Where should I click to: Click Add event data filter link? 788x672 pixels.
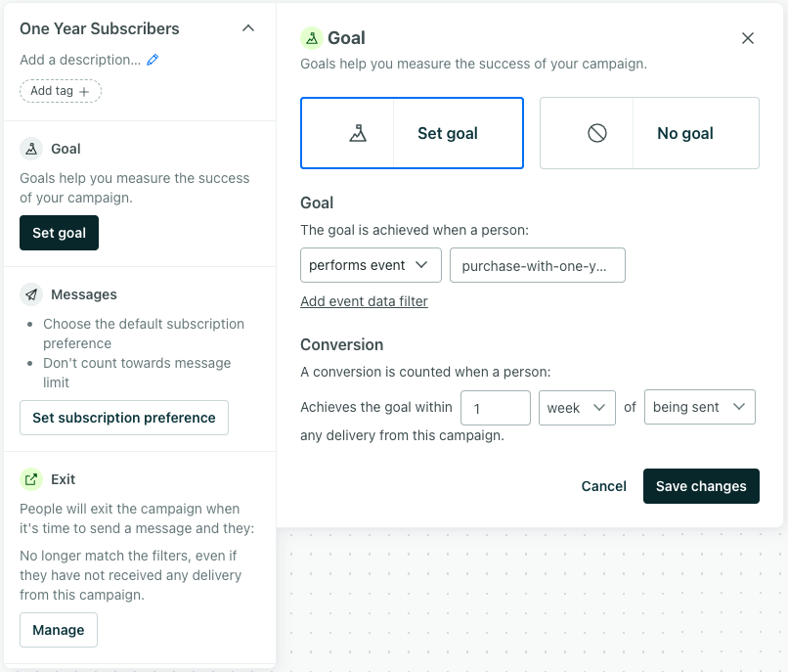pos(364,301)
